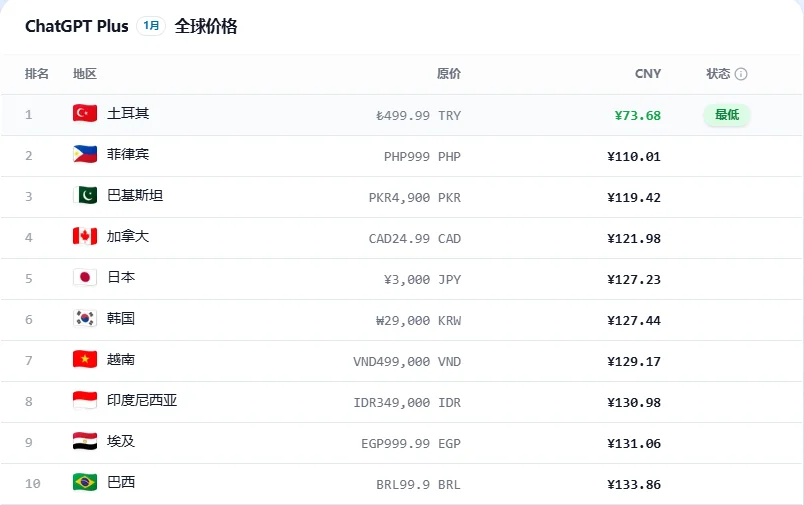
Task: Select the 菲律宾 region name
Action: pyautogui.click(x=128, y=154)
